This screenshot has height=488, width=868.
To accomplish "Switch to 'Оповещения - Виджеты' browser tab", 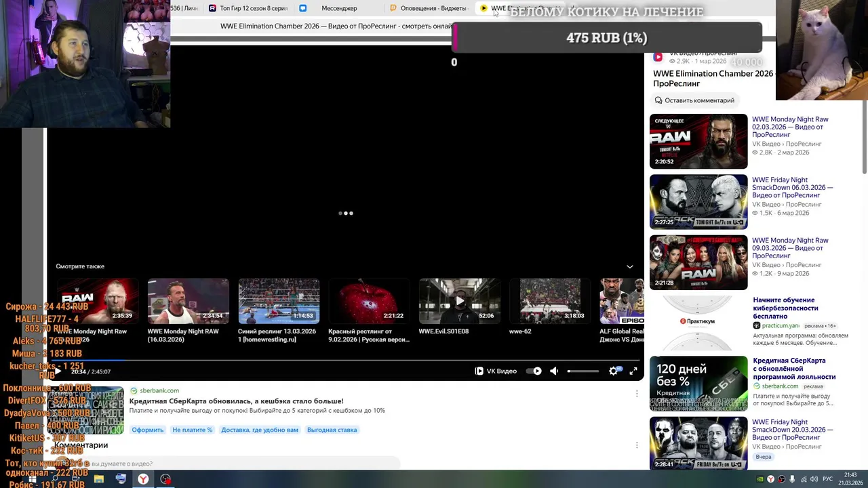I will click(429, 8).
